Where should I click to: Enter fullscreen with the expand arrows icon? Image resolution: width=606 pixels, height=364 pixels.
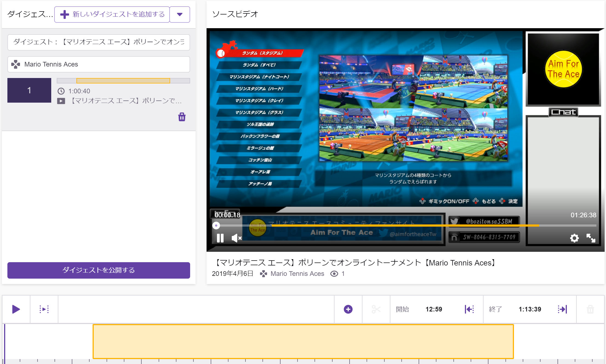click(591, 238)
